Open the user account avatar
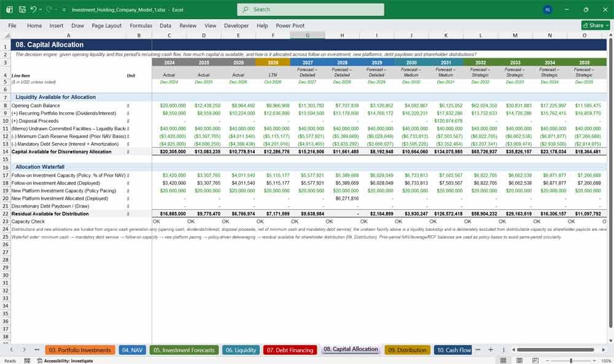Image resolution: width=614 pixels, height=364 pixels. tap(548, 10)
